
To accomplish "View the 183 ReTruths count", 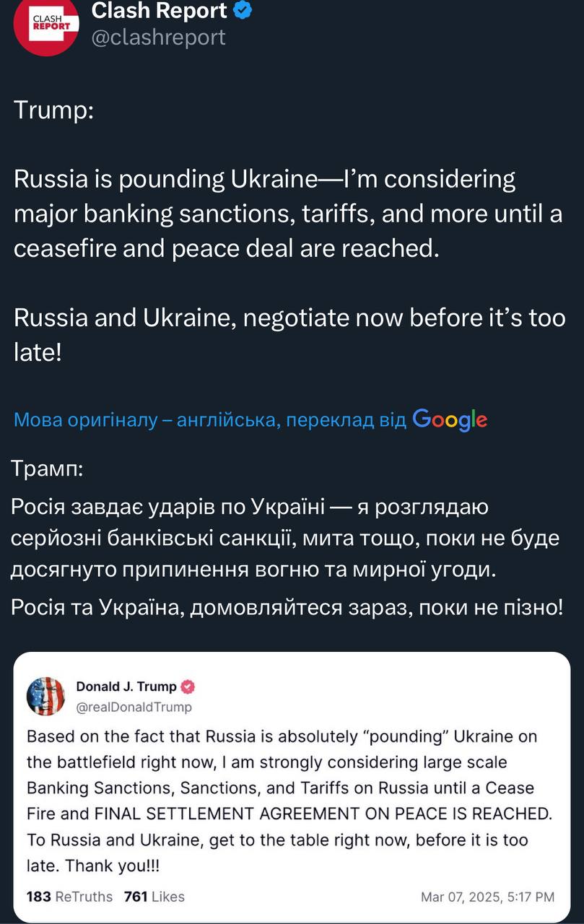I will click(69, 897).
